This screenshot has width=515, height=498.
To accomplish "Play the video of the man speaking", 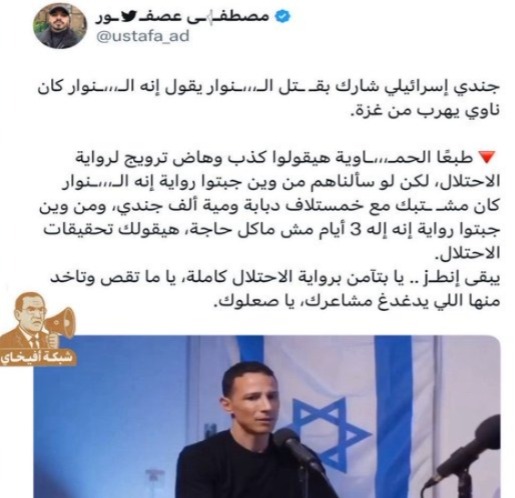I will point(267,417).
